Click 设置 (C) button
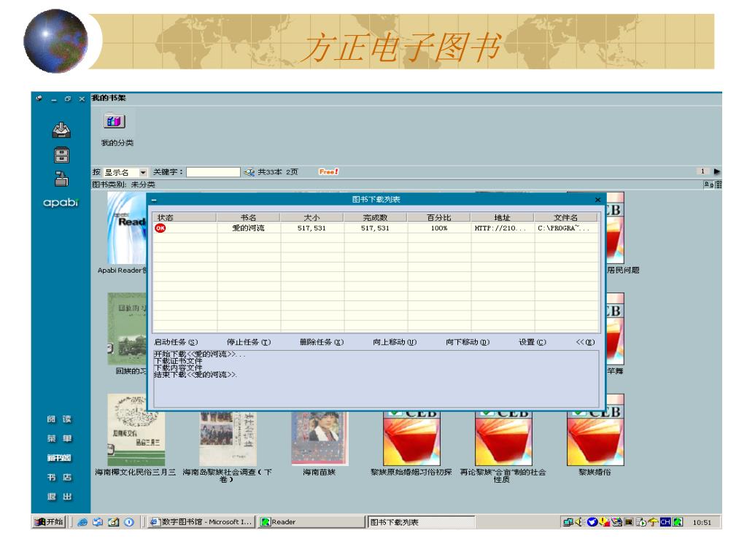The width and height of the screenshot is (747, 560). (x=532, y=342)
